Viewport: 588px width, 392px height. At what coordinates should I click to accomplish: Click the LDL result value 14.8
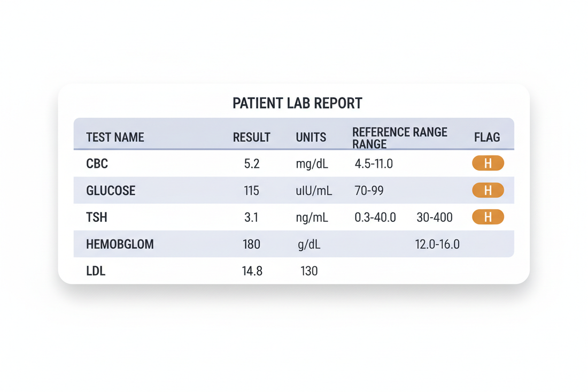coord(252,271)
